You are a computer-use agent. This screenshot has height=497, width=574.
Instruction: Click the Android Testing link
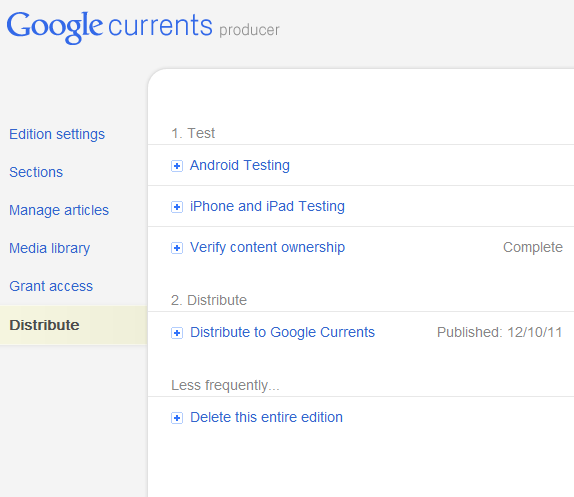click(x=240, y=165)
